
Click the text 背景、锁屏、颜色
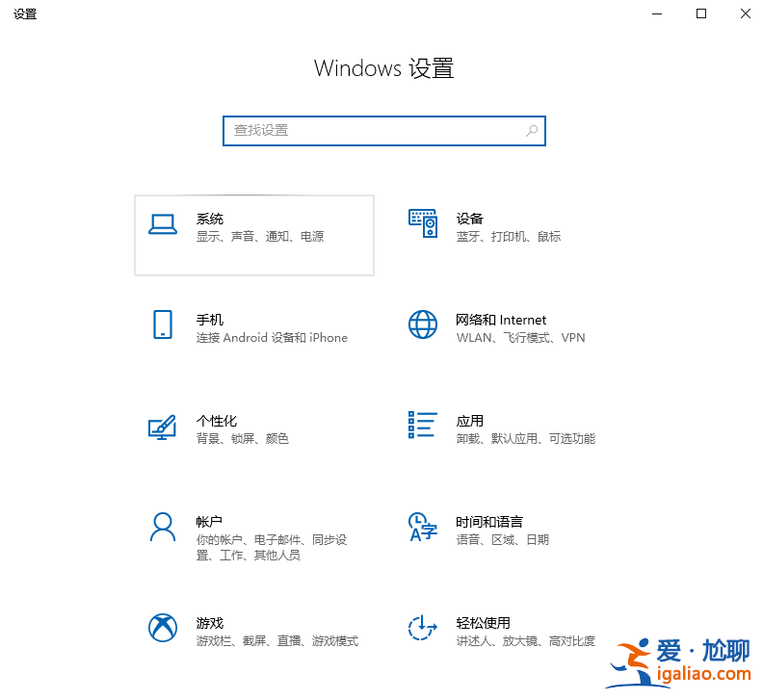coord(243,439)
